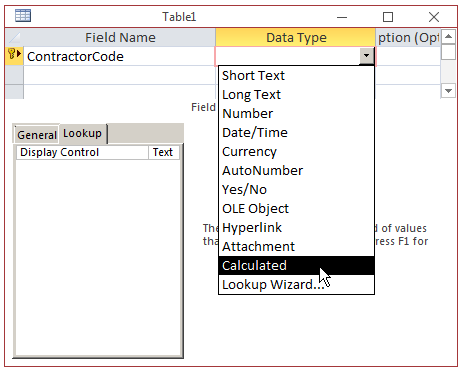The width and height of the screenshot is (461, 369).
Task: Click the scroll down arrow of field grid
Action: coord(448,91)
